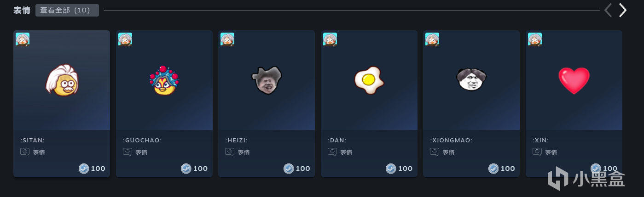Click 表情 type label under :SITAN:
The width and height of the screenshot is (644, 197).
click(x=39, y=152)
